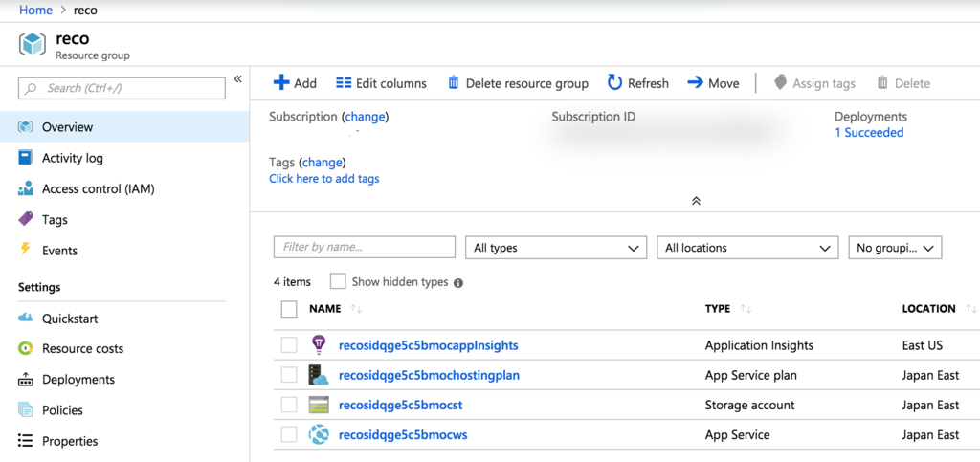Click the Subscription change link
The height and width of the screenshot is (462, 980).
pos(367,116)
